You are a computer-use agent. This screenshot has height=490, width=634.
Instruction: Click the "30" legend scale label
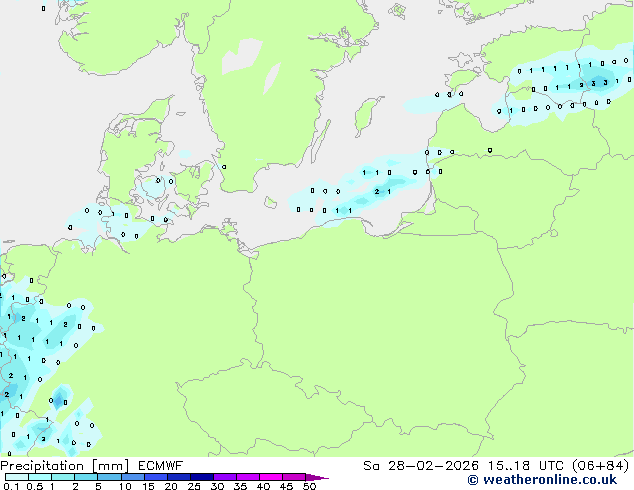pos(217,486)
